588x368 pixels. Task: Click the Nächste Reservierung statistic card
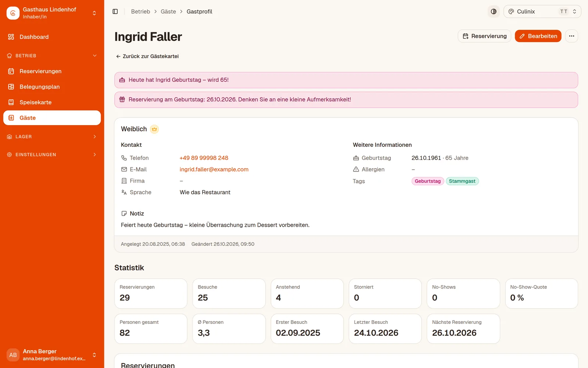[x=463, y=329]
